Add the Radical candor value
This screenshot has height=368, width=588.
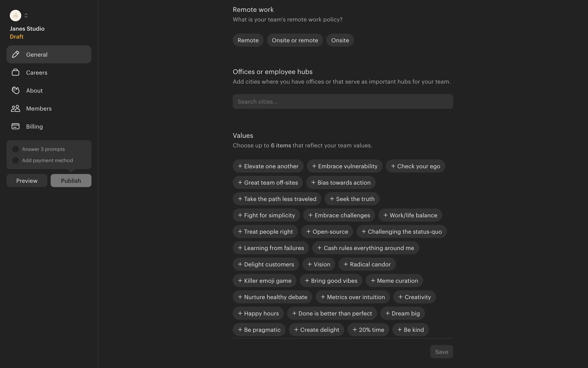[x=367, y=264]
